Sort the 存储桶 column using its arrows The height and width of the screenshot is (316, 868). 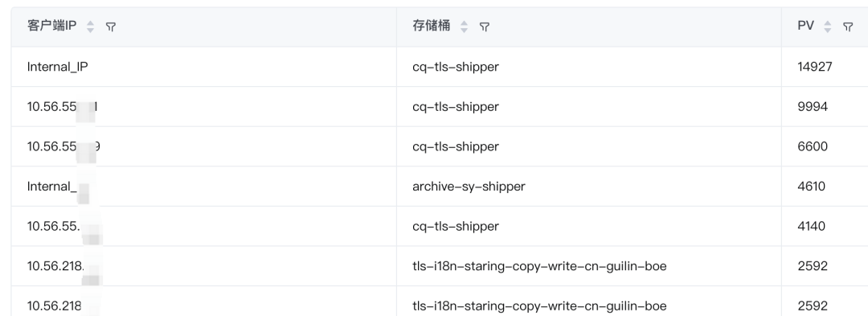[x=464, y=27]
